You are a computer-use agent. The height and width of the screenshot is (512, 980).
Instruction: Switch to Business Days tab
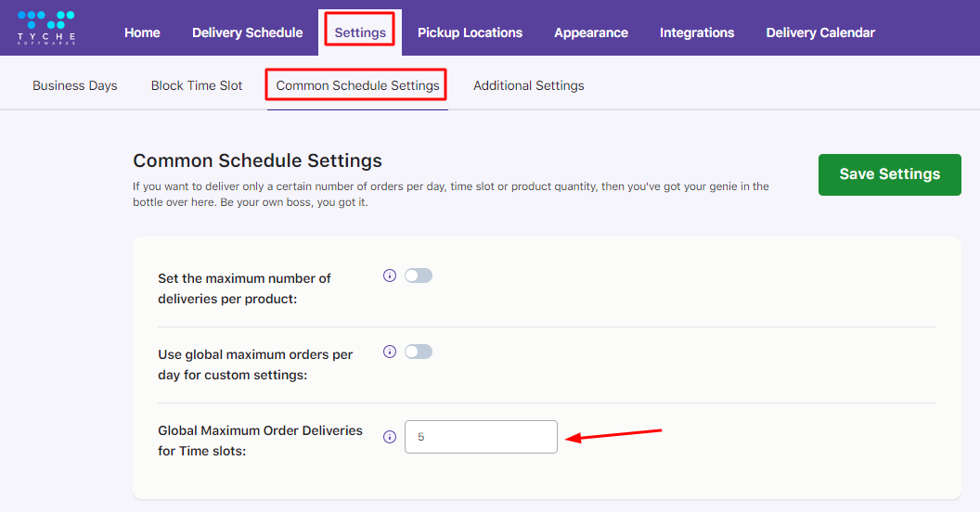pyautogui.click(x=75, y=85)
